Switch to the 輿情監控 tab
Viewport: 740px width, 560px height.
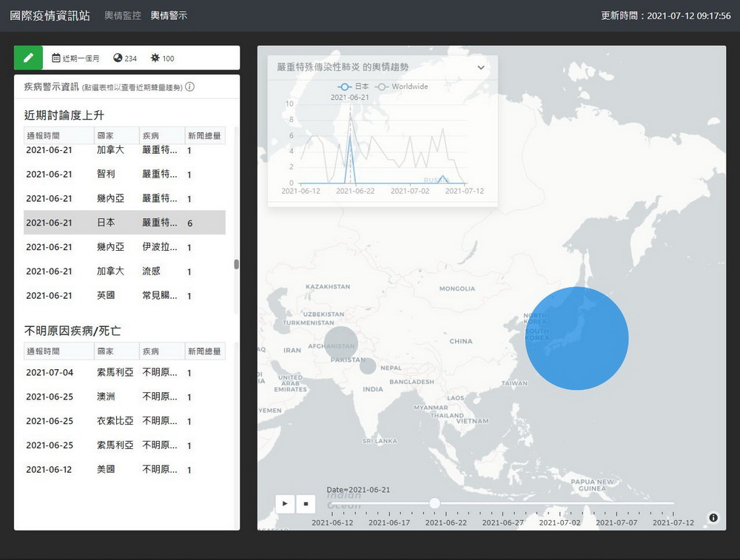[x=123, y=16]
